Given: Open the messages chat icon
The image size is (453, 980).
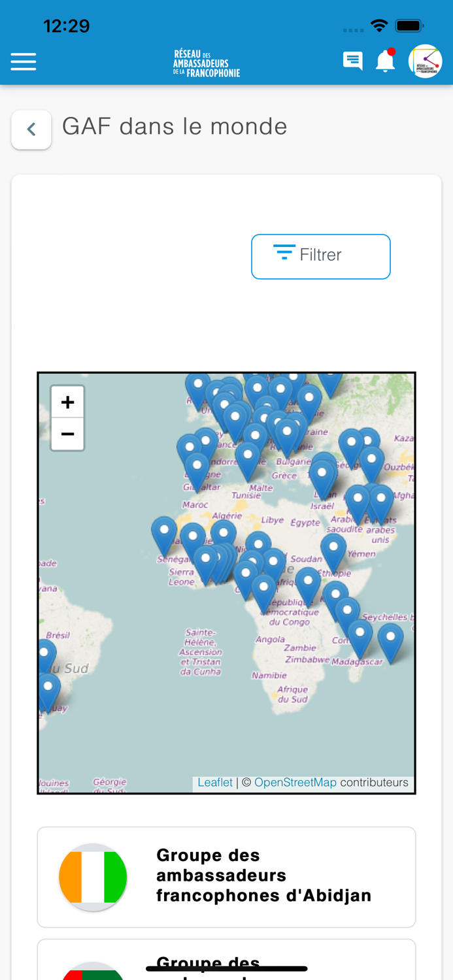Looking at the screenshot, I should point(352,61).
